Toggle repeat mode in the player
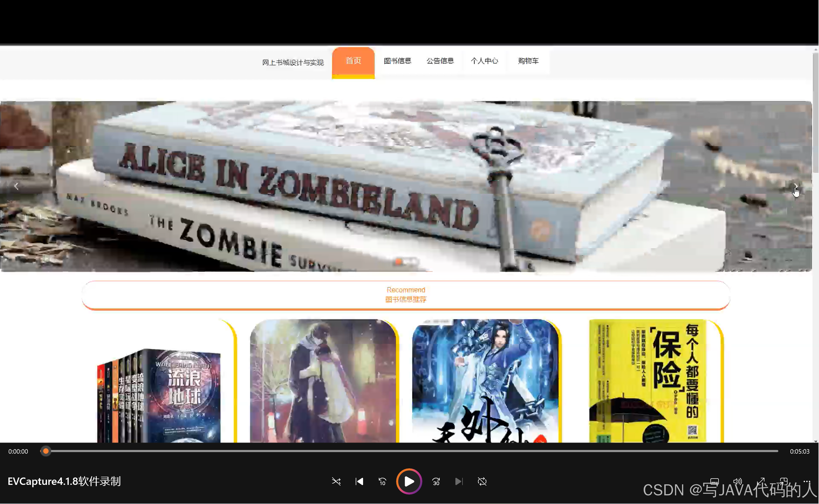The width and height of the screenshot is (819, 504). point(482,481)
